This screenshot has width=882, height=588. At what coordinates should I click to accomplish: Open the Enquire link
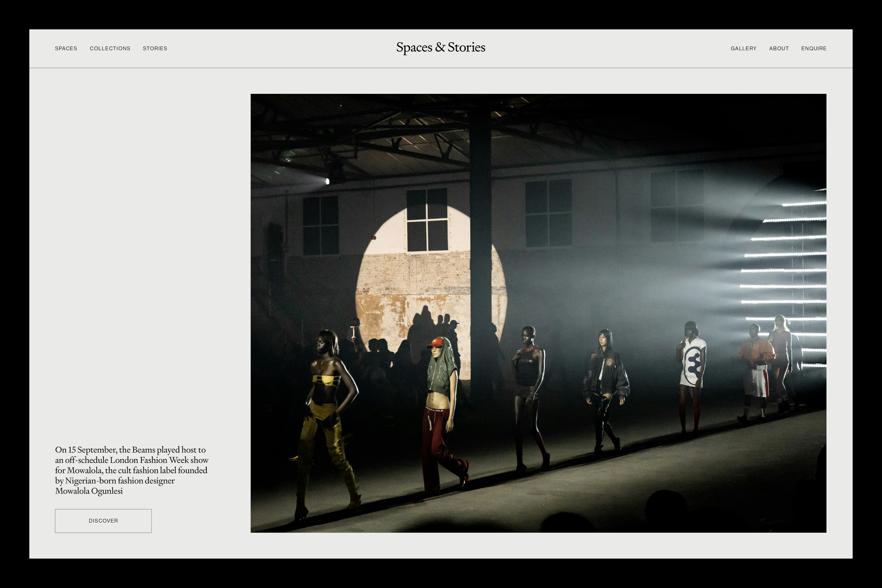coord(814,48)
